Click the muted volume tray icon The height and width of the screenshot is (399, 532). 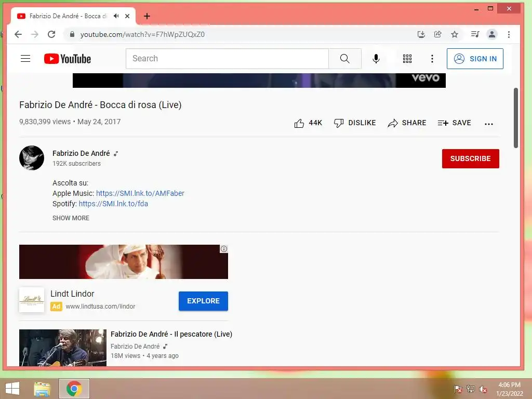click(x=483, y=389)
